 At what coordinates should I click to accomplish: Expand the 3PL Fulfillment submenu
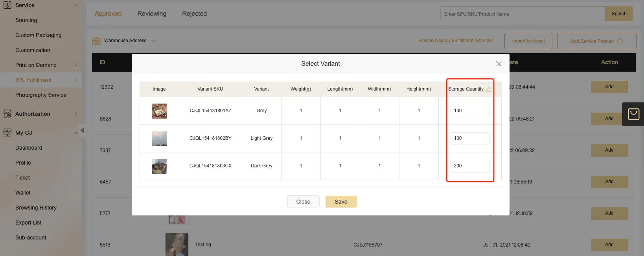pyautogui.click(x=75, y=80)
